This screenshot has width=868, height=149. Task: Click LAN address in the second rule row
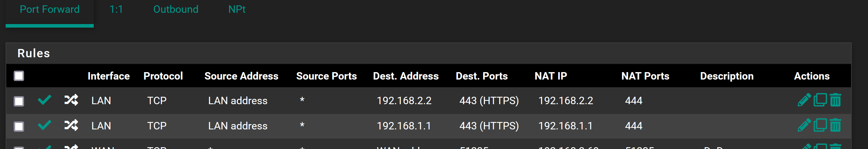click(x=238, y=126)
